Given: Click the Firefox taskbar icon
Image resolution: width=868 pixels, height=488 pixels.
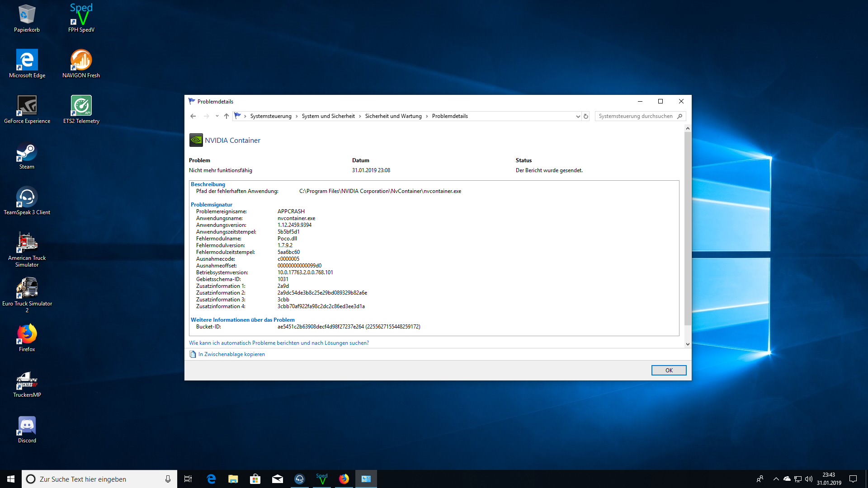Looking at the screenshot, I should (344, 479).
